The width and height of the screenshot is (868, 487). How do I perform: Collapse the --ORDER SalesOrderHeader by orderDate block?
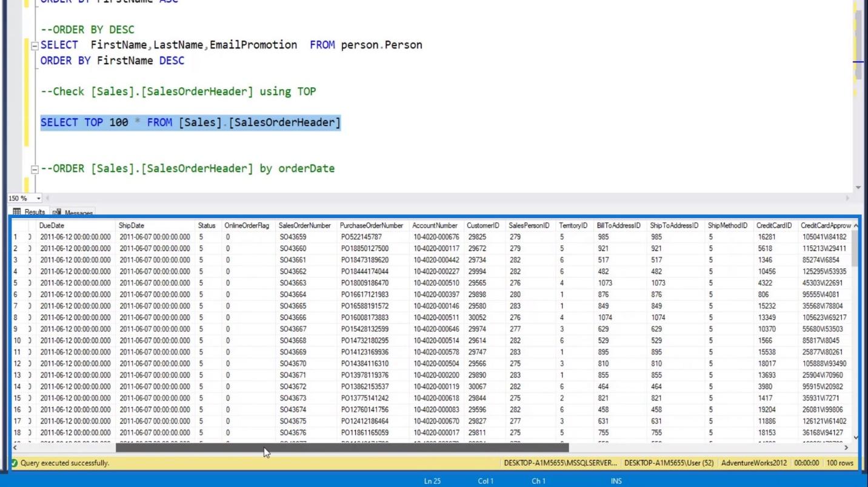coord(35,169)
